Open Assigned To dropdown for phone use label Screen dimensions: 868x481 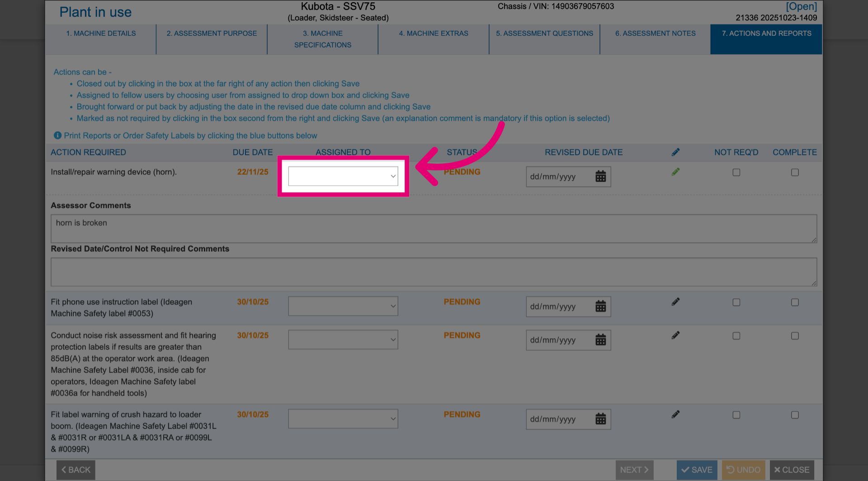(343, 306)
